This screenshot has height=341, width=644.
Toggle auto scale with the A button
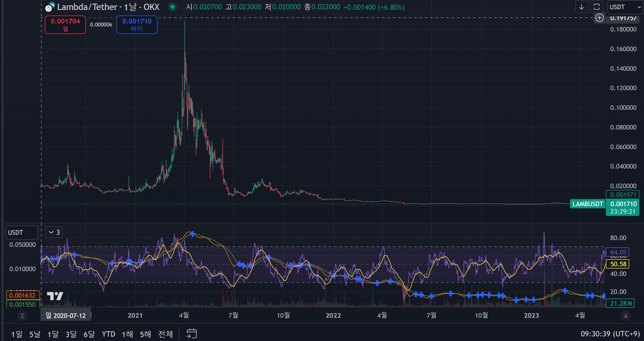coord(626,316)
